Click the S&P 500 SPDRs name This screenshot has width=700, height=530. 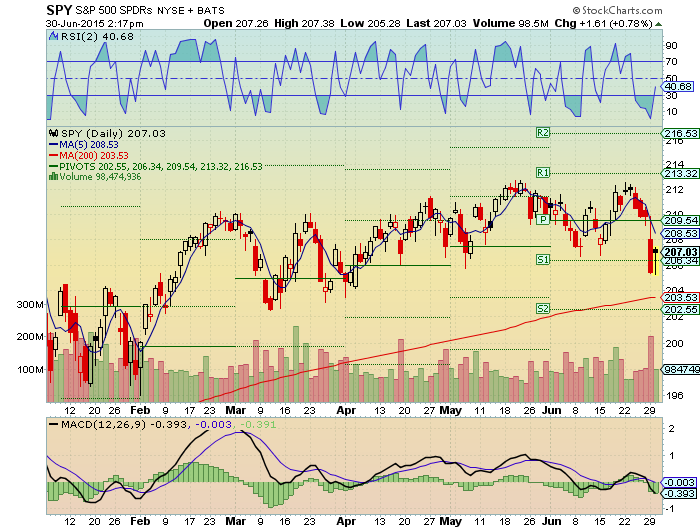click(x=115, y=10)
